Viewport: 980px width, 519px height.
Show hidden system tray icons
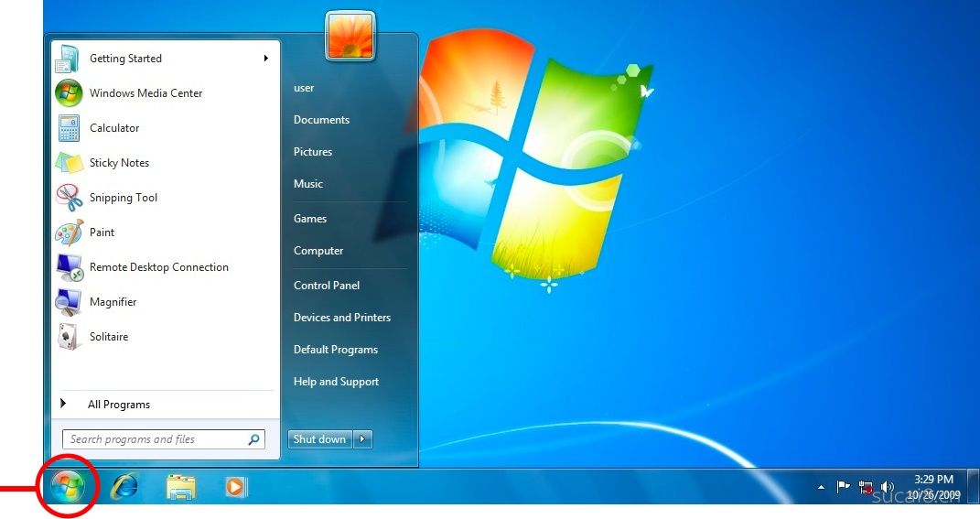point(821,487)
